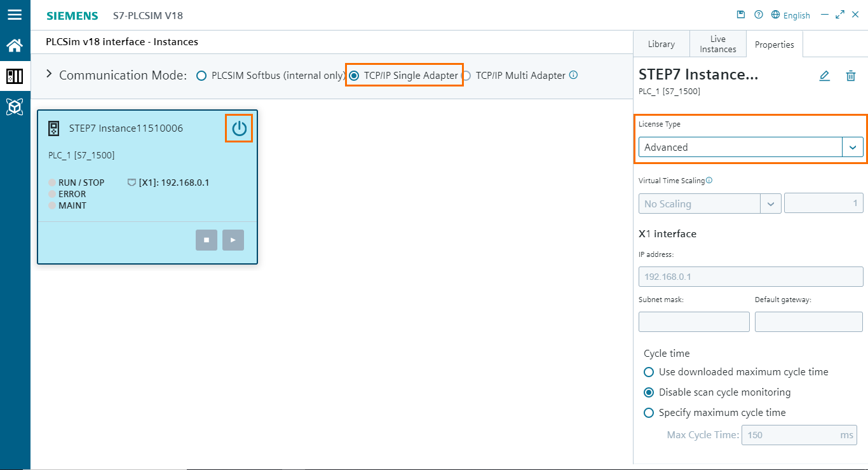
Task: Select PLCSIM Softbus communication mode
Action: [201, 75]
